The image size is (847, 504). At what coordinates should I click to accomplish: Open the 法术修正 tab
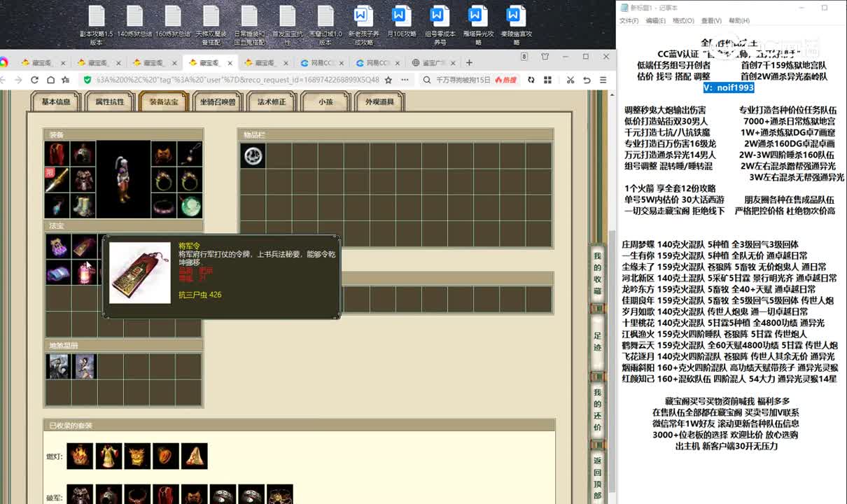(x=272, y=102)
